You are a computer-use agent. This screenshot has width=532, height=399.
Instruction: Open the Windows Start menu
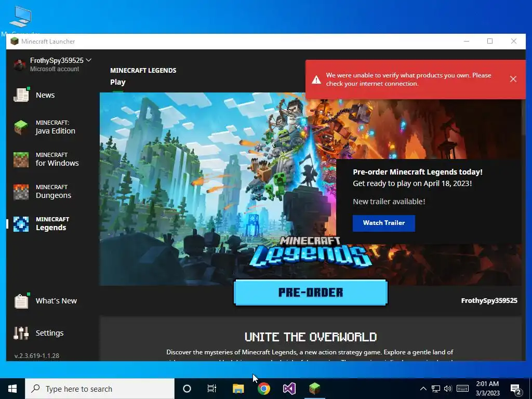(12, 389)
